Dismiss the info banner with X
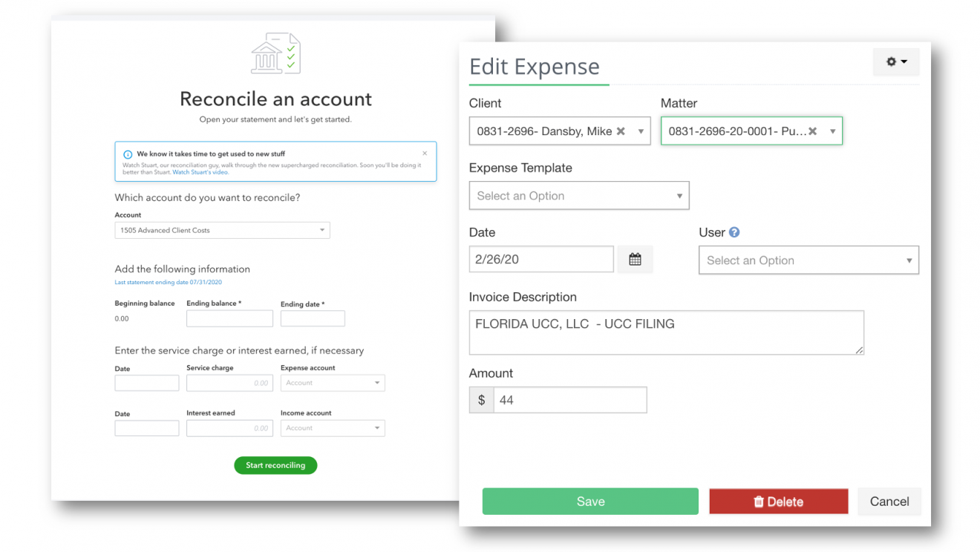Screen dimensions: 980x552 click(425, 154)
